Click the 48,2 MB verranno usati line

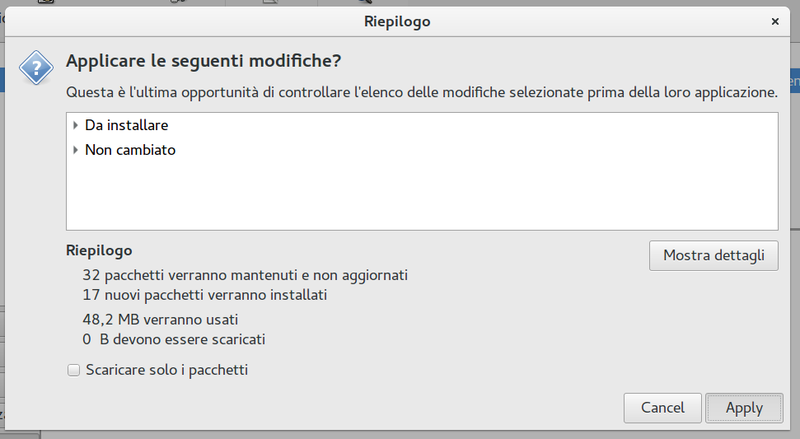coord(160,320)
